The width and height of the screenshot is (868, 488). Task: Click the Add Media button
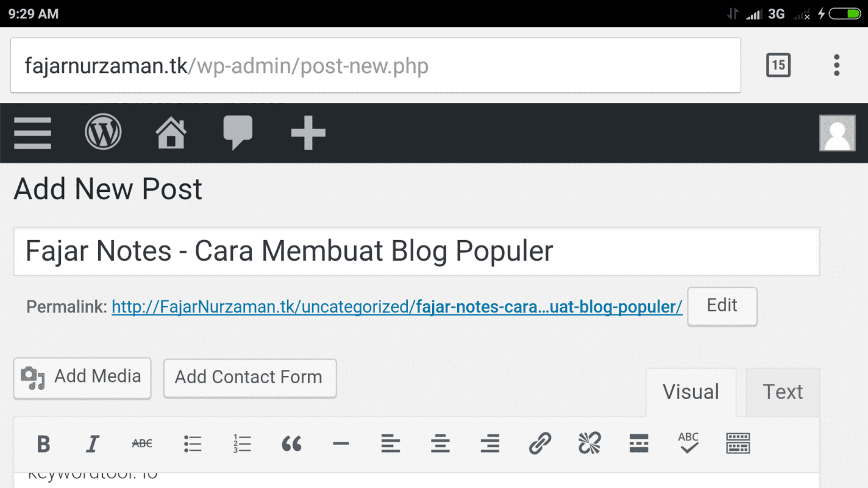82,378
